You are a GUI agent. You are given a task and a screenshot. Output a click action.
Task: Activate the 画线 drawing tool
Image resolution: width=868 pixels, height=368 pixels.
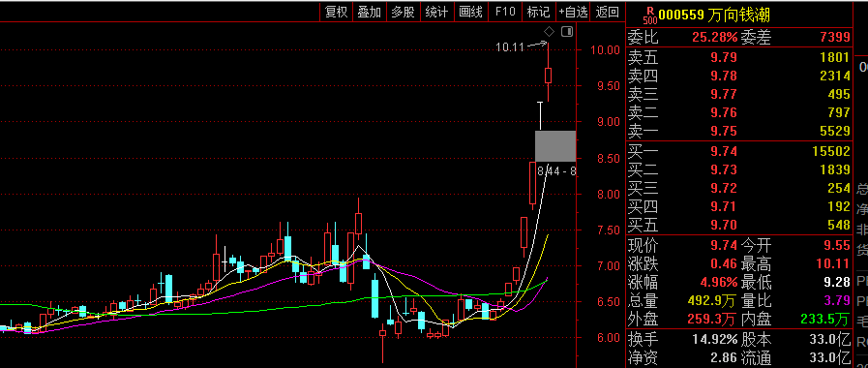471,12
